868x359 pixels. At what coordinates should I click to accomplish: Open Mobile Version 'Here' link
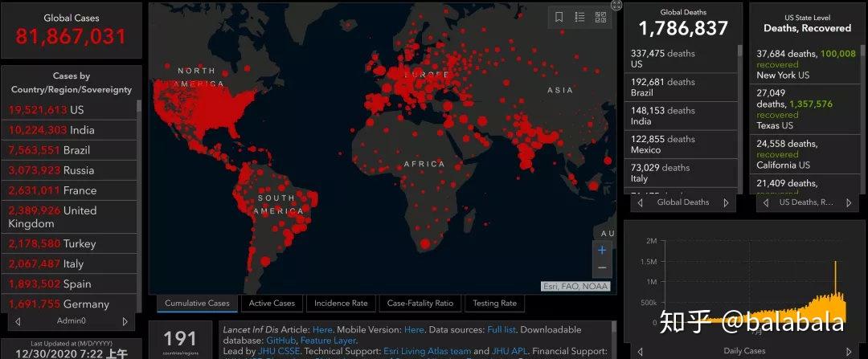414,329
